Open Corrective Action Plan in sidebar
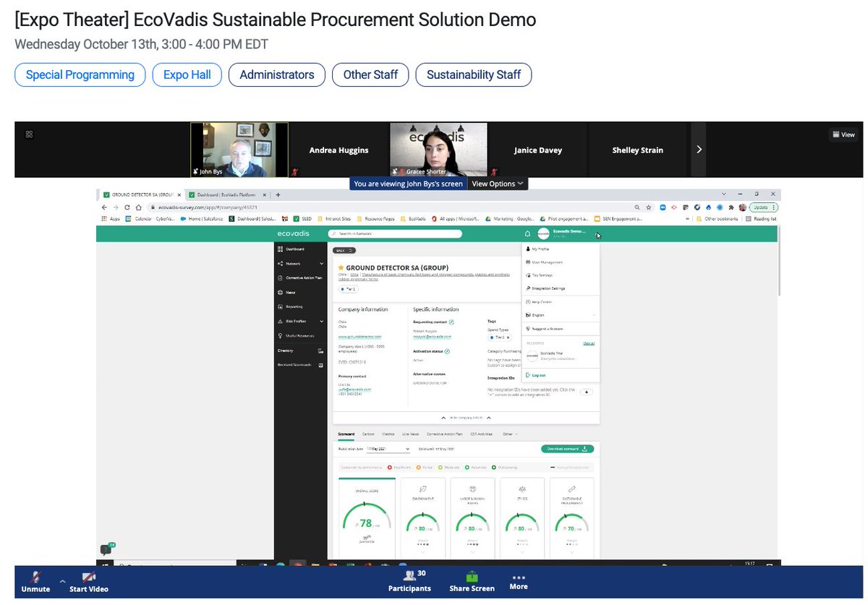Screen dimensions: 868x605 299,278
